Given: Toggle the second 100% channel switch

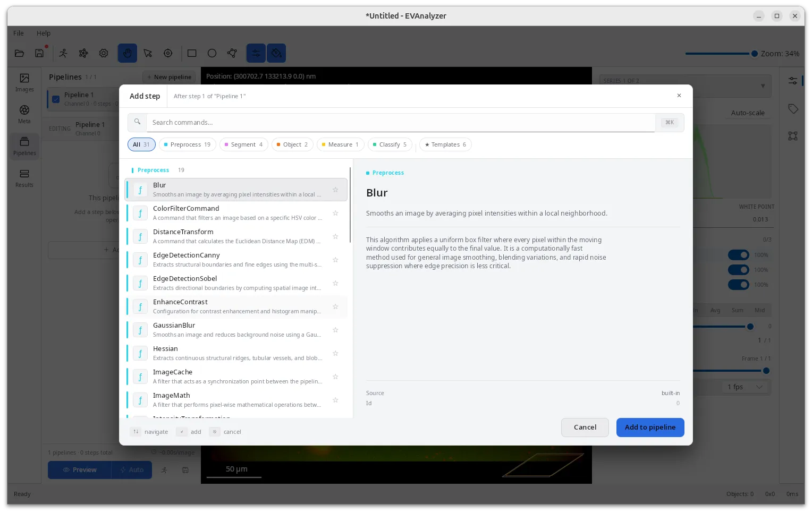Looking at the screenshot, I should point(739,270).
